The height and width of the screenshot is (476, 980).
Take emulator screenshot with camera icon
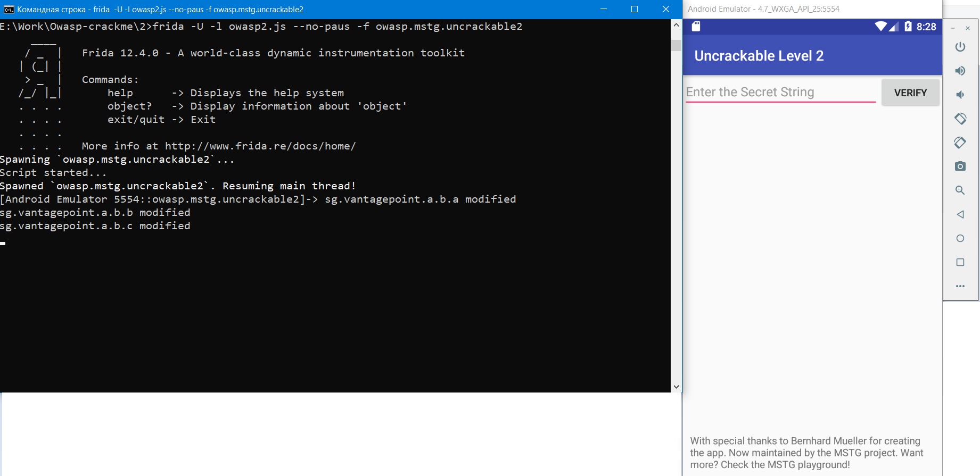(960, 166)
